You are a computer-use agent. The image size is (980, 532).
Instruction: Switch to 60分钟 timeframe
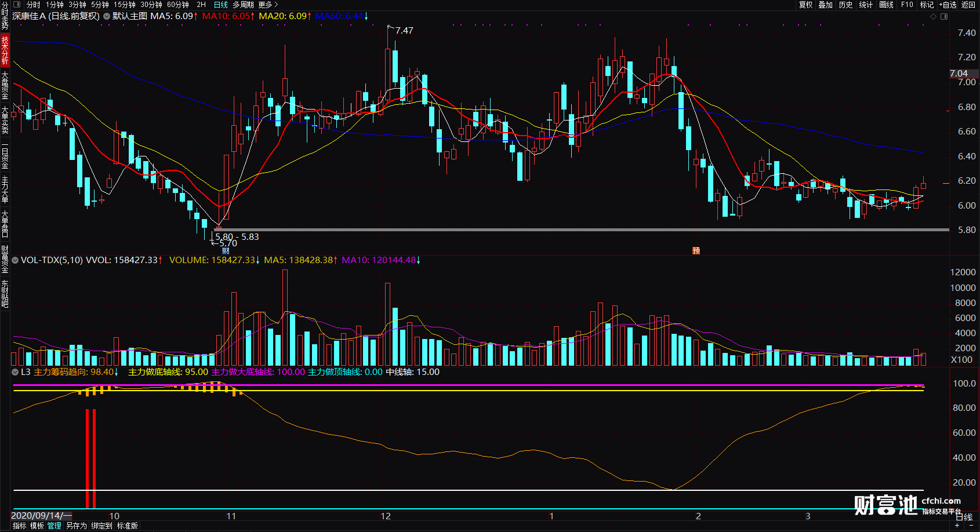coord(177,5)
